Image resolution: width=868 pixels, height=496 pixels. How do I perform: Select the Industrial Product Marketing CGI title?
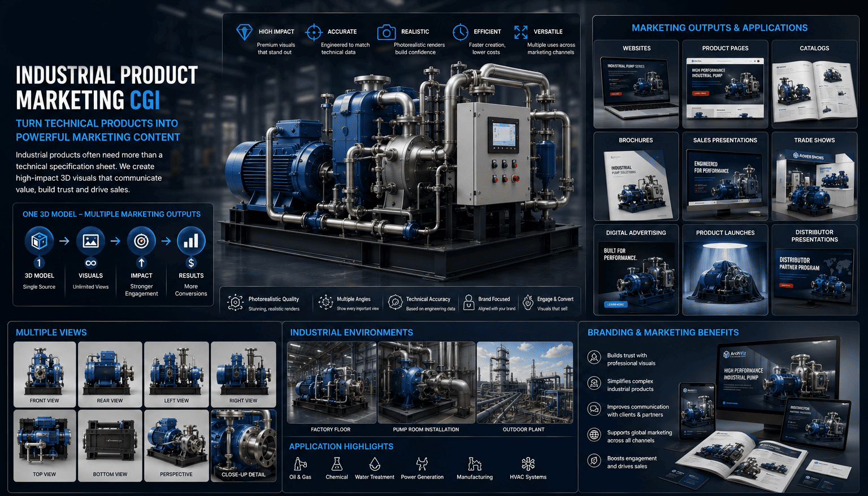coord(107,88)
